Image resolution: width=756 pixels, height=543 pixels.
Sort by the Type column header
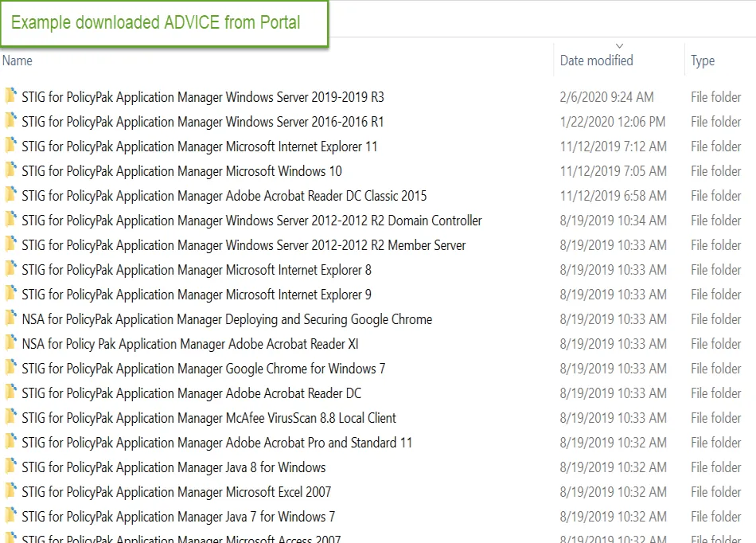pyautogui.click(x=703, y=61)
